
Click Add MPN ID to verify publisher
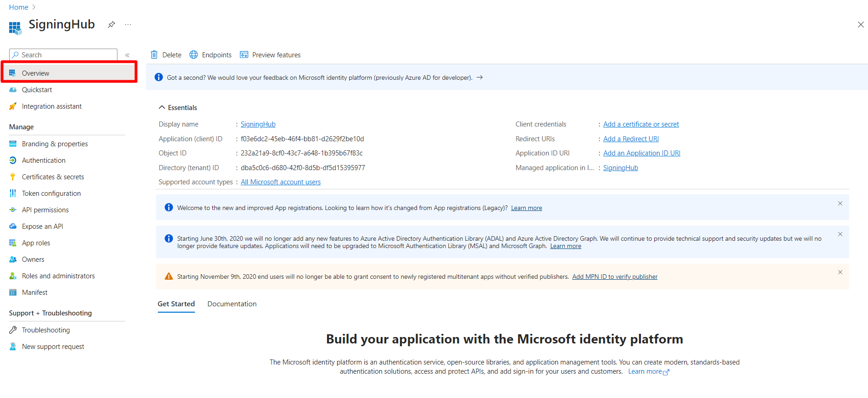[x=615, y=277]
